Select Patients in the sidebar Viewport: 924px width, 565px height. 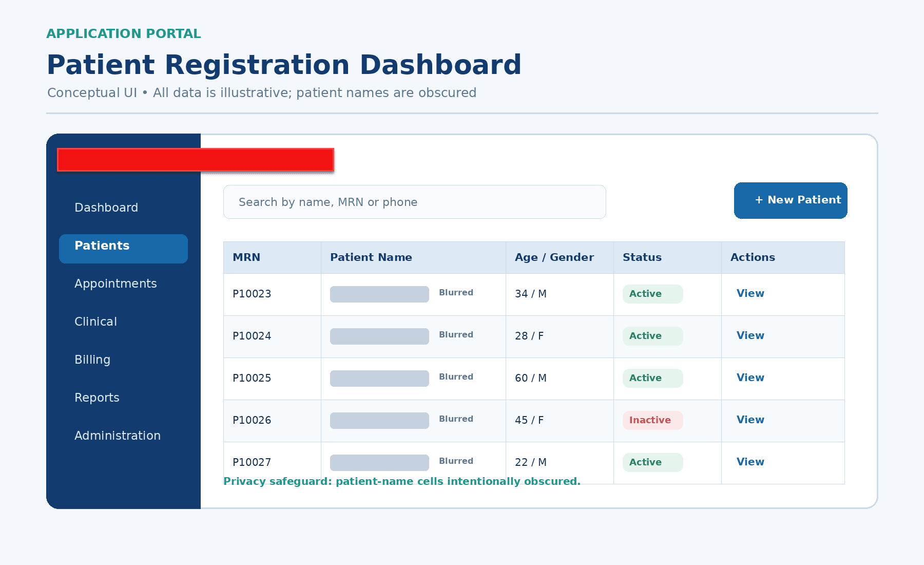coord(123,249)
